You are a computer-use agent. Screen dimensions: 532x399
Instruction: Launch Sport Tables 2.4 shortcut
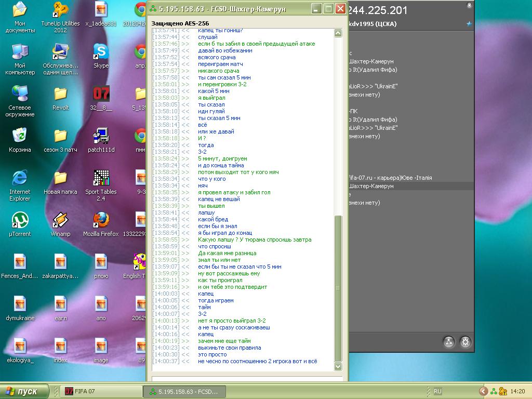[x=101, y=185]
